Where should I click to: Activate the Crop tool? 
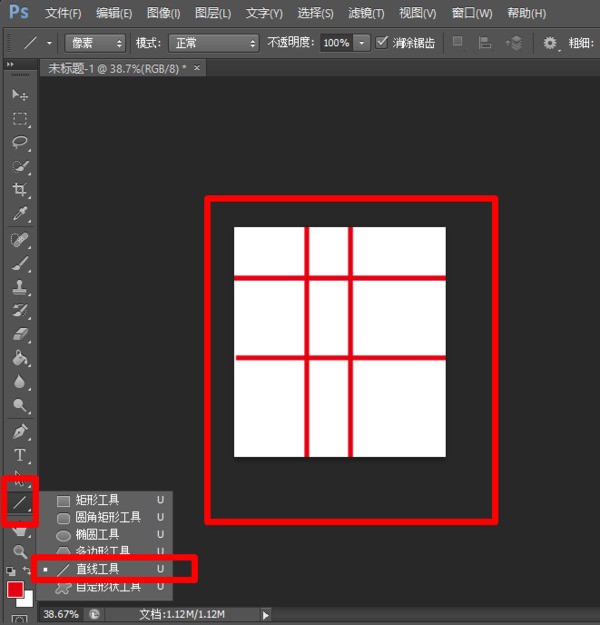[x=19, y=190]
